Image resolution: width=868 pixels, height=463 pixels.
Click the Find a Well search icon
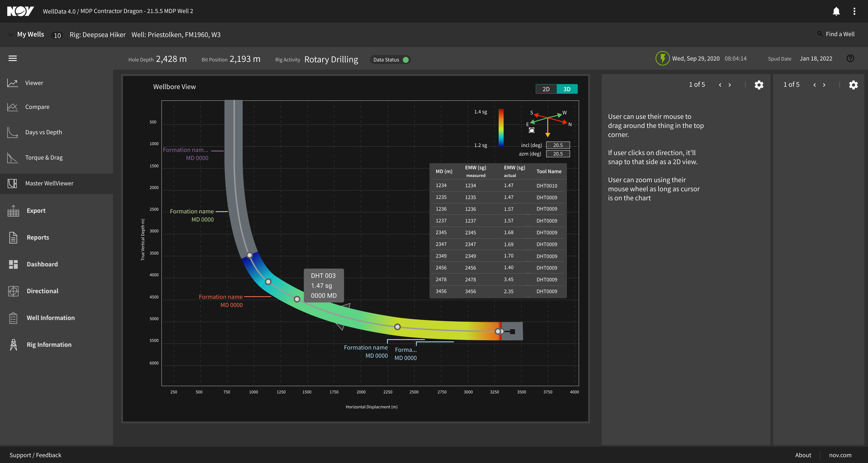820,34
